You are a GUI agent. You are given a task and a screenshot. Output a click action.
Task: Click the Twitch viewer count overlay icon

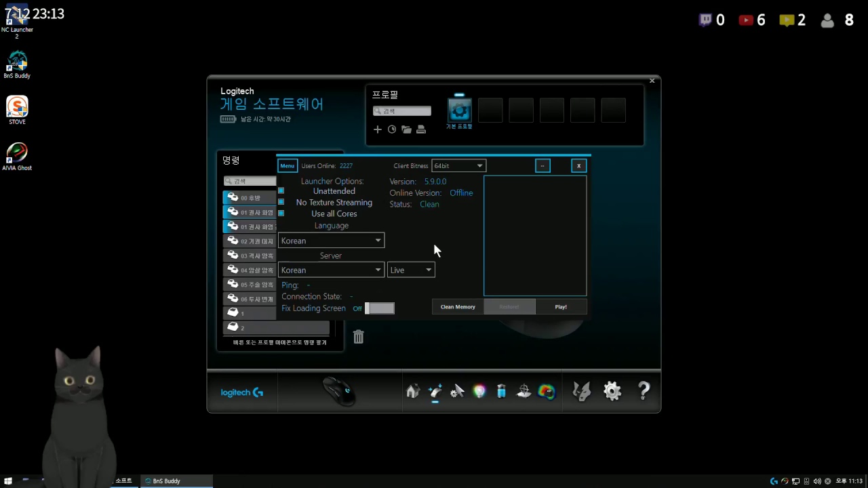pos(705,20)
